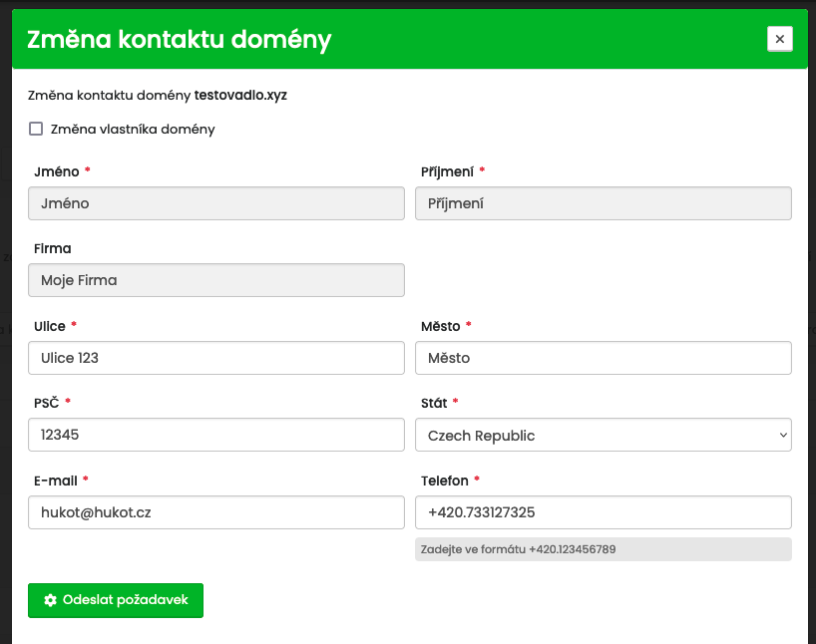The image size is (816, 644).
Task: Close the Změna kontaktu domény dialog
Action: [779, 39]
